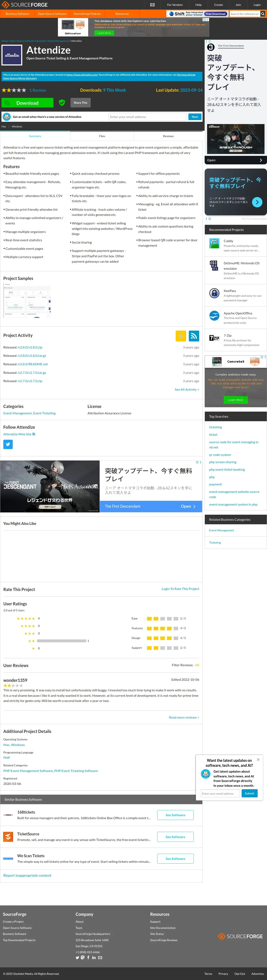Click the TicketSource orange logo
The width and height of the screenshot is (267, 980).
pos(8,837)
